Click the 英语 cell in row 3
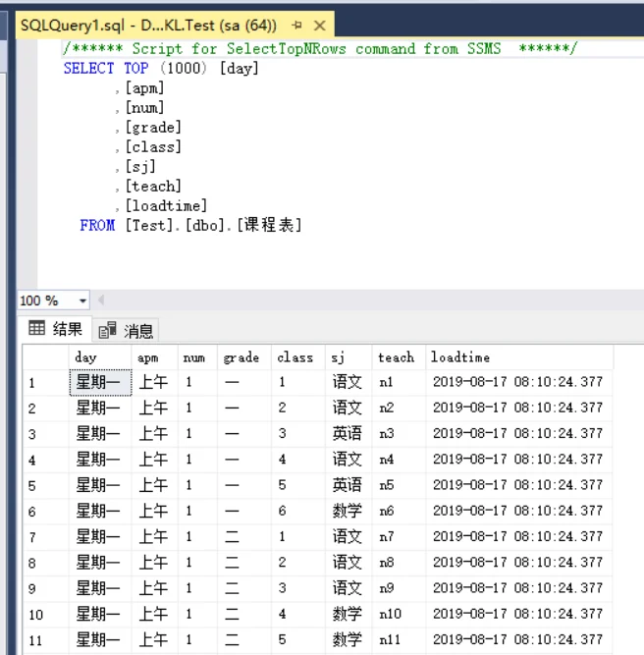Viewport: 644px width, 655px height. click(x=349, y=434)
